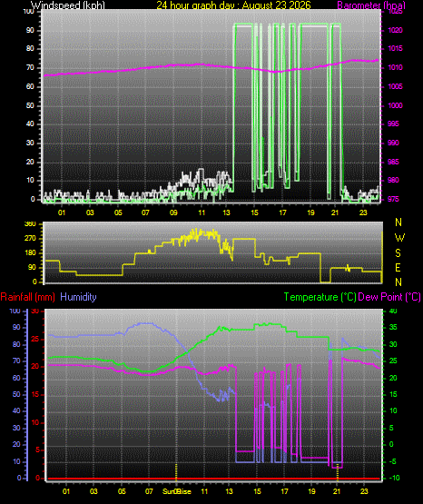Click the "1000" value on the barometer axis

click(x=395, y=105)
